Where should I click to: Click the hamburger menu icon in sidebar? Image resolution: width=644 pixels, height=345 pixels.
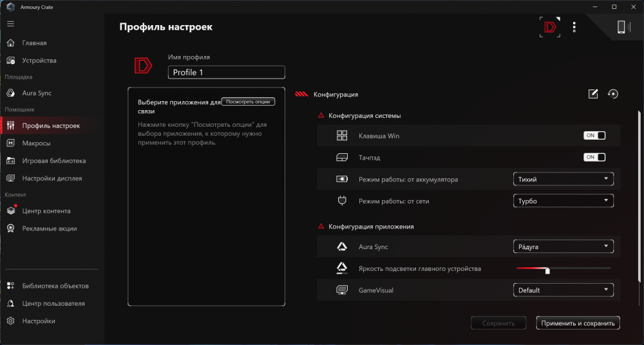point(10,24)
